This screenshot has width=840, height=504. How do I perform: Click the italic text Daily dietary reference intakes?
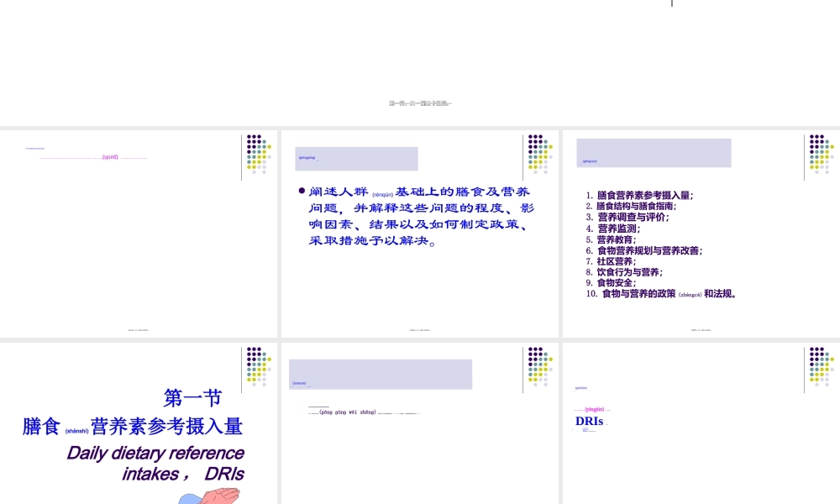pyautogui.click(x=155, y=463)
